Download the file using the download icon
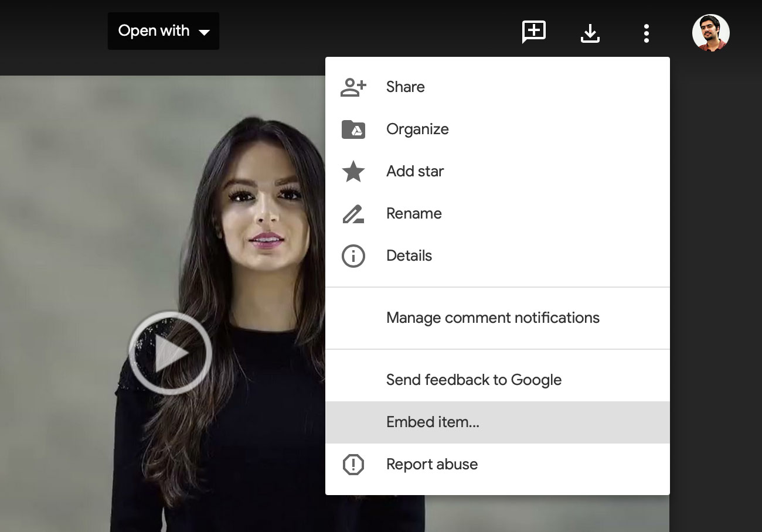 coord(590,33)
